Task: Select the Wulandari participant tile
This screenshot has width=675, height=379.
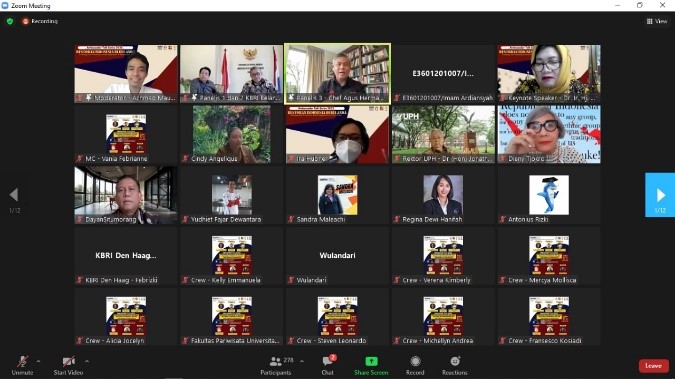Action: 338,256
